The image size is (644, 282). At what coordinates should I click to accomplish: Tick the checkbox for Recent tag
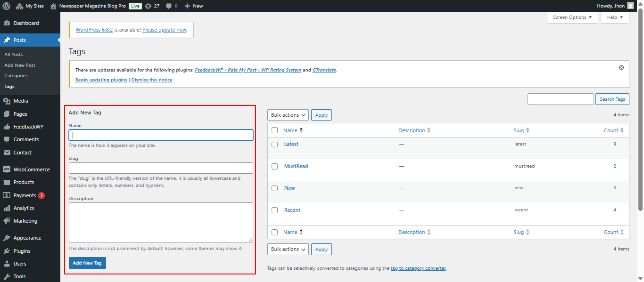275,210
